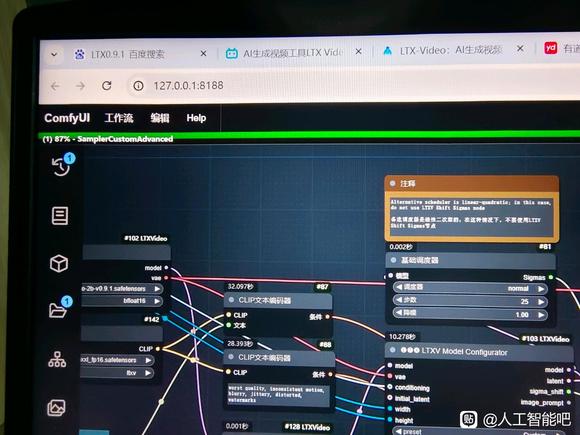
Task: Click the yd Youdao tab icon
Action: point(550,48)
